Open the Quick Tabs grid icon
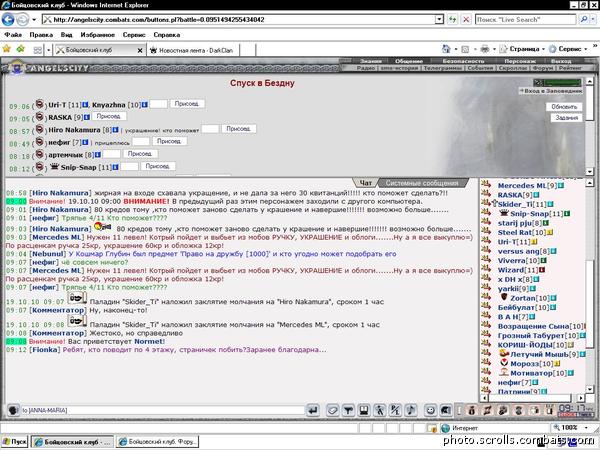Screen dimensions: 600x450 38,50
